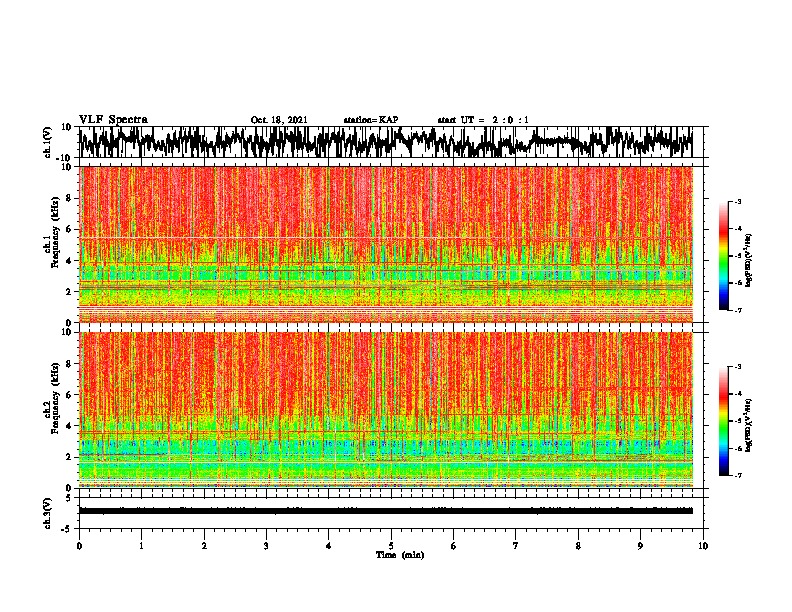Image resolution: width=792 pixels, height=612 pixels.
Task: Click the ch.1 colorbar log(PSD) label
Action: [748, 261]
